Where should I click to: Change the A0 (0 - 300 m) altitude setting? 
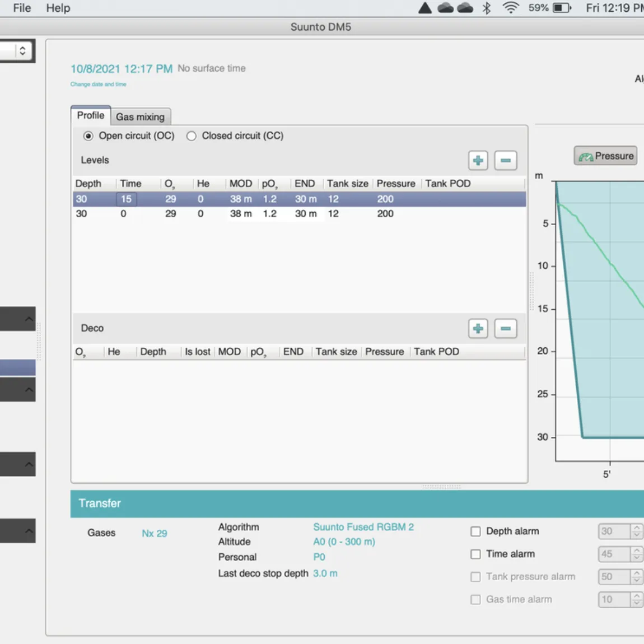(344, 542)
